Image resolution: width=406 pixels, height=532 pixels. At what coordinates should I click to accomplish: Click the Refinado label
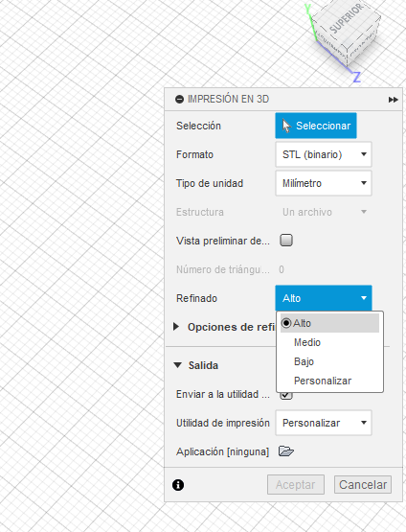196,298
